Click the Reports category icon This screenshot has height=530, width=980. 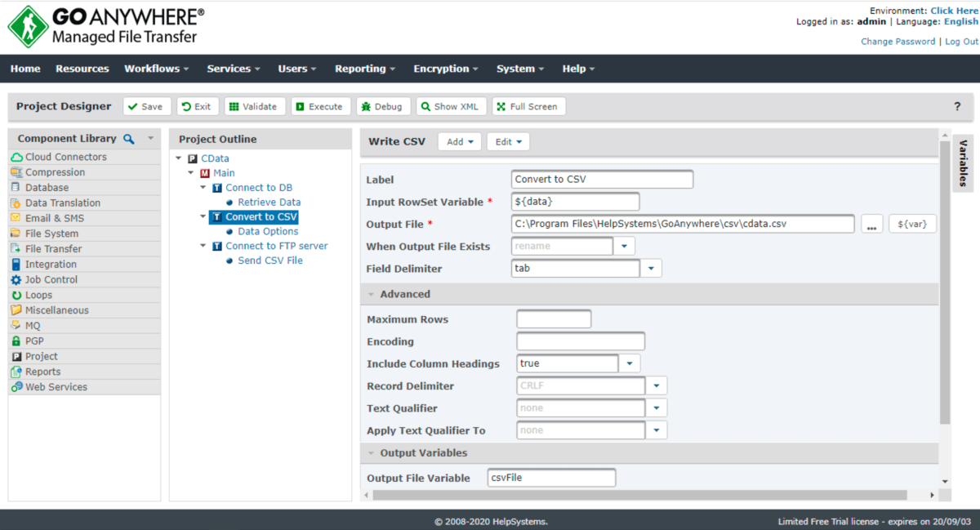16,372
